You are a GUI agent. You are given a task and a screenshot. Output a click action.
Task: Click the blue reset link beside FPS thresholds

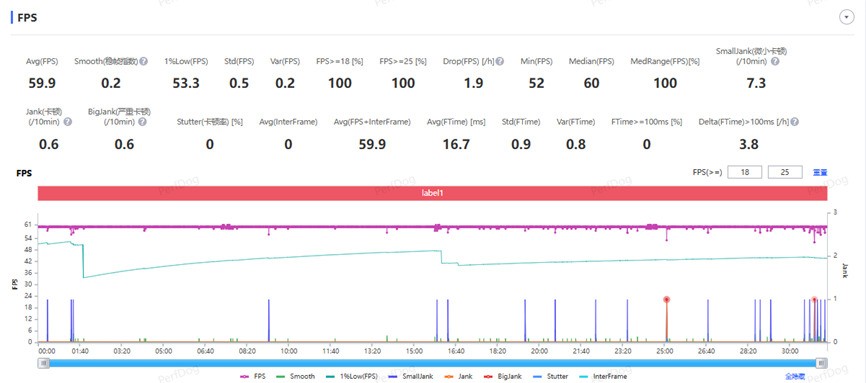coord(820,172)
